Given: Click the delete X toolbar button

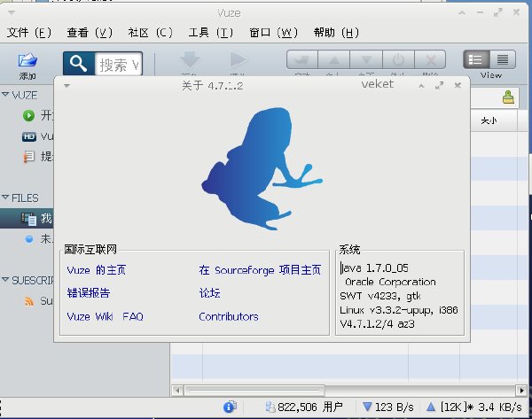Looking at the screenshot, I should point(430,60).
